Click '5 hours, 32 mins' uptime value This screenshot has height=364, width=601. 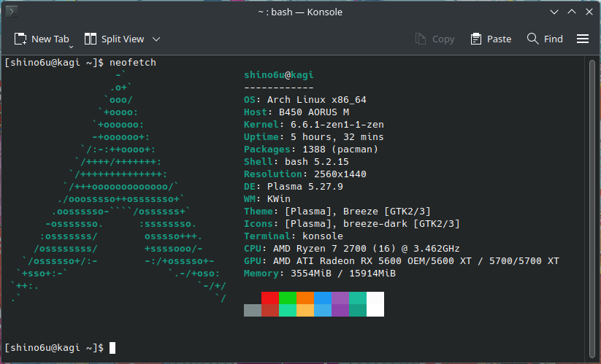[x=337, y=137]
